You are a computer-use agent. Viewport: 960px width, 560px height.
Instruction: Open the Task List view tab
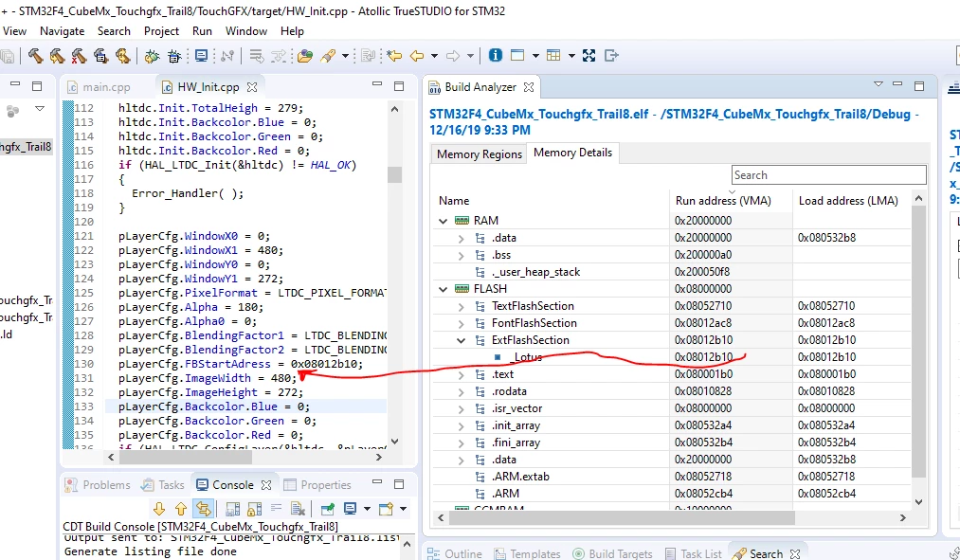coord(693,554)
